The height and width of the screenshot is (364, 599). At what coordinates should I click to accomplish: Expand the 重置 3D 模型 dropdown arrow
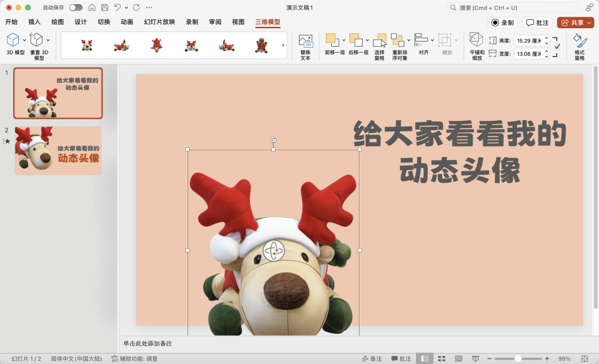(48, 40)
